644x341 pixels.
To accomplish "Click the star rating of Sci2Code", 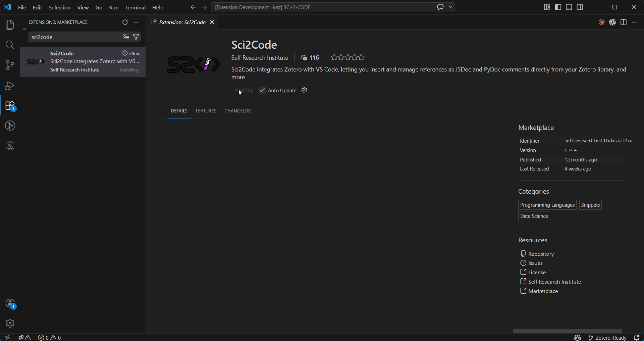I will point(347,57).
